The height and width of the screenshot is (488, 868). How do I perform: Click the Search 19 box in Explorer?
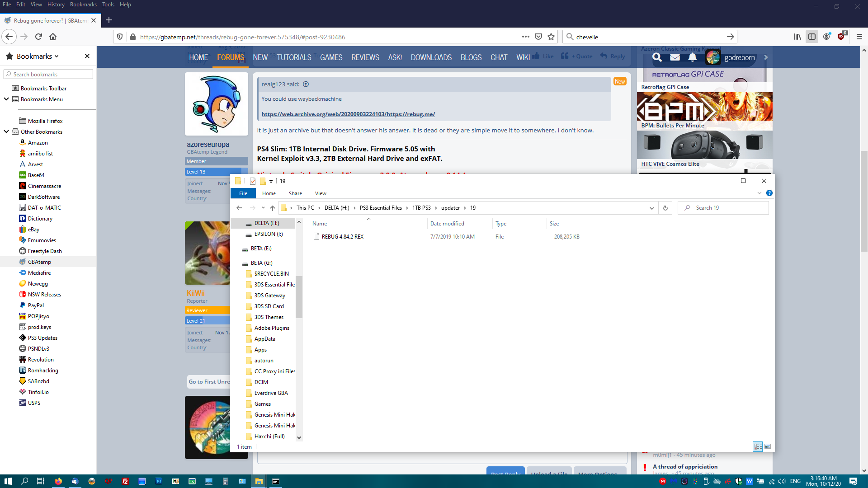(x=723, y=208)
